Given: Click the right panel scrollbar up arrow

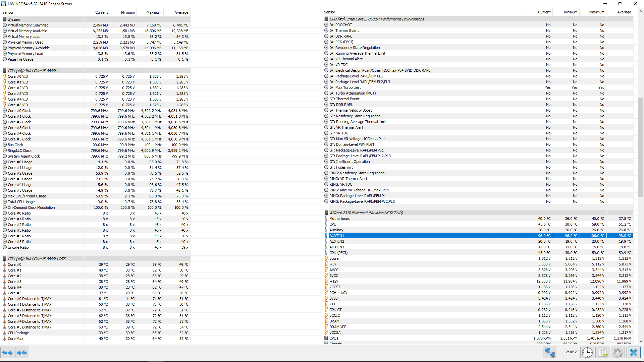Looking at the screenshot, I should pos(641,11).
